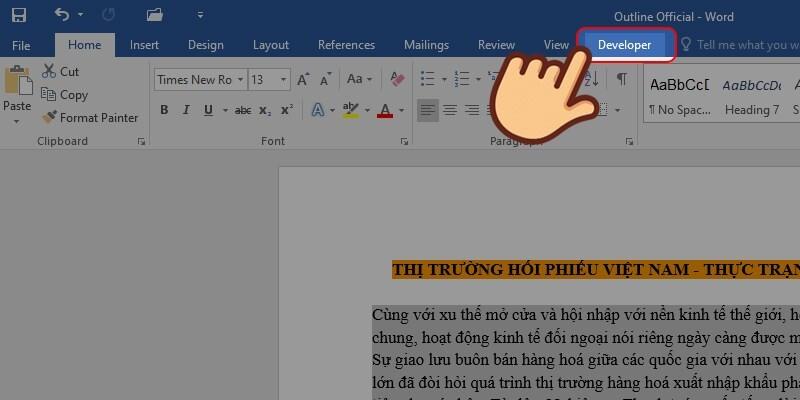Open the Layout tab
The width and height of the screenshot is (800, 400).
click(x=271, y=45)
